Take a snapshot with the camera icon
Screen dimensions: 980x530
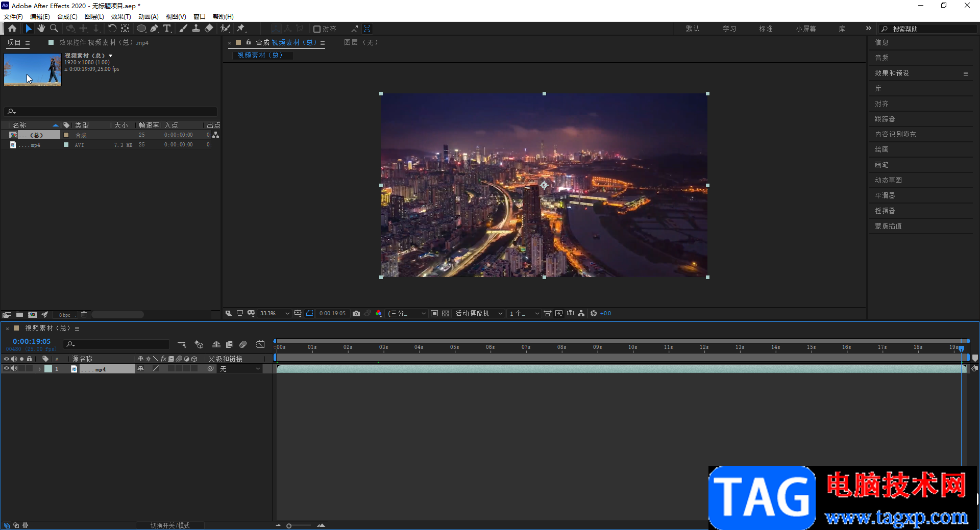(356, 313)
